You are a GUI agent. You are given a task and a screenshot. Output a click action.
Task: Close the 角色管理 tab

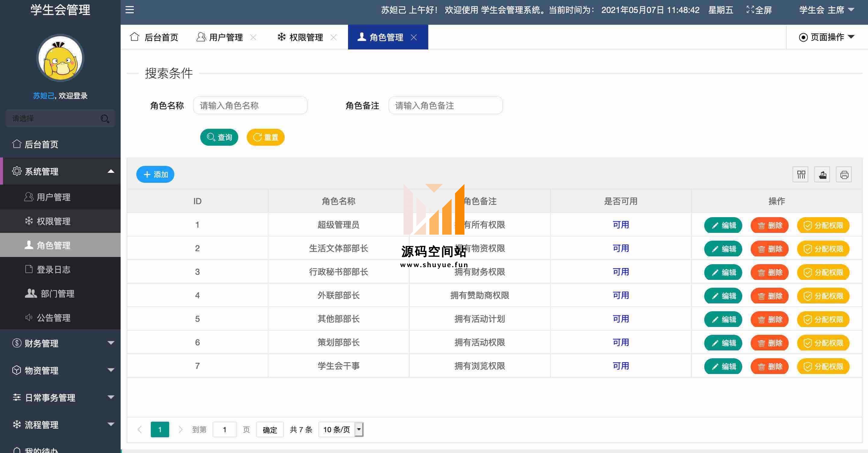[414, 37]
